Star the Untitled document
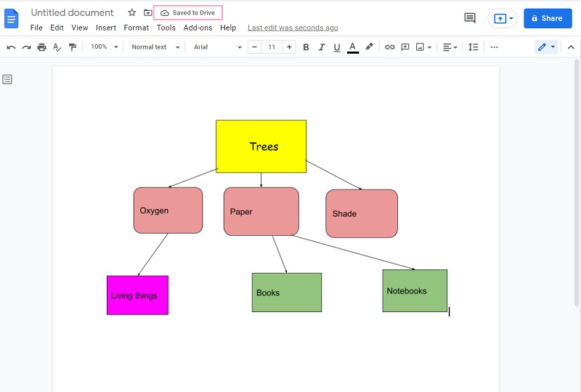This screenshot has height=392, width=581. pos(132,12)
